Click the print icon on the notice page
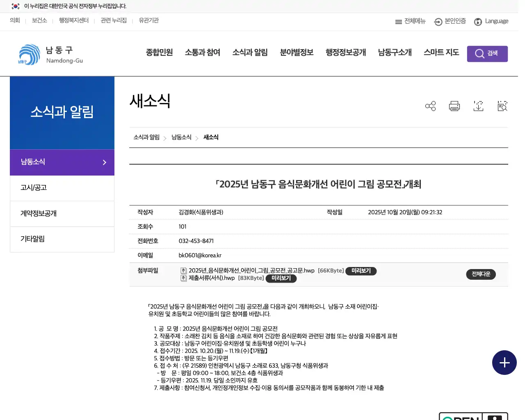This screenshot has height=420, width=525. (x=454, y=106)
